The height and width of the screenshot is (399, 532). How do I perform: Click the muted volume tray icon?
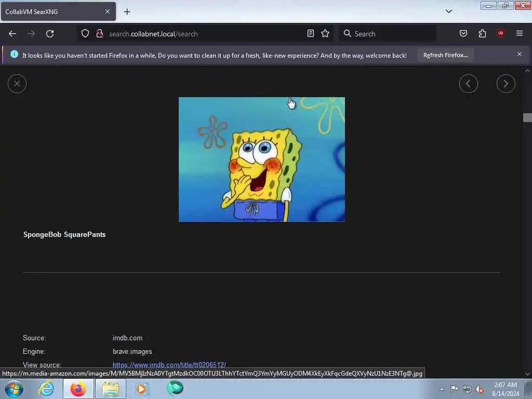pyautogui.click(x=480, y=390)
